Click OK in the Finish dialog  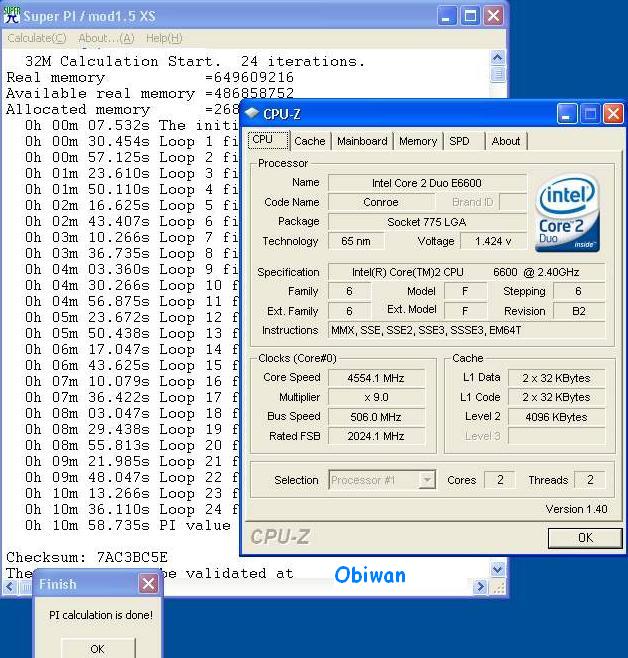pyautogui.click(x=98, y=648)
